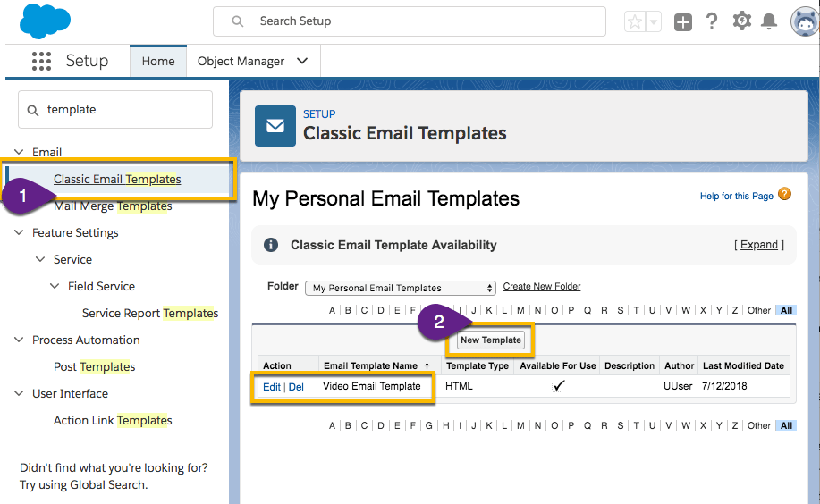Click in the Search Setup field

pos(410,21)
